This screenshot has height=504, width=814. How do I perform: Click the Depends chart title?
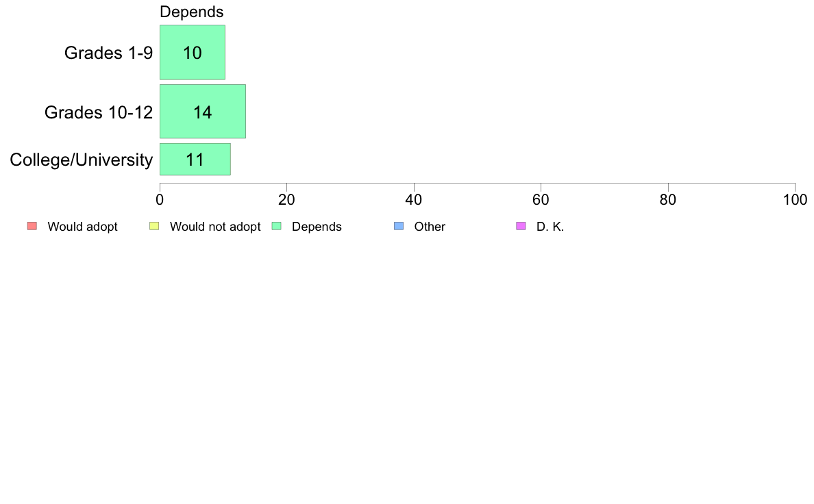pos(192,12)
